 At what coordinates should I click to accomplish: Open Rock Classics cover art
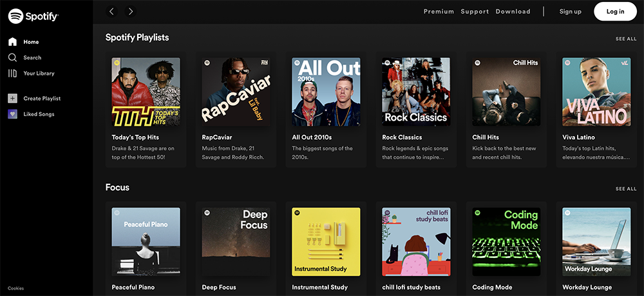417,92
